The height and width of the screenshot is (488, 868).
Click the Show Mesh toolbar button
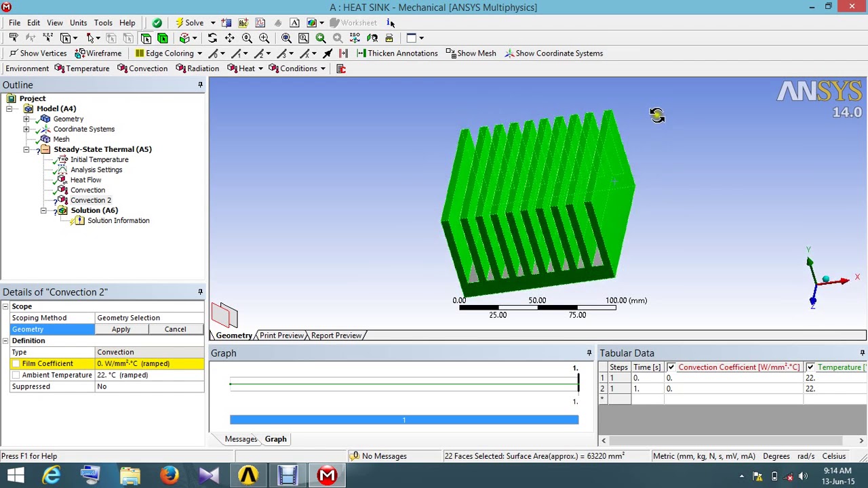[x=471, y=54]
